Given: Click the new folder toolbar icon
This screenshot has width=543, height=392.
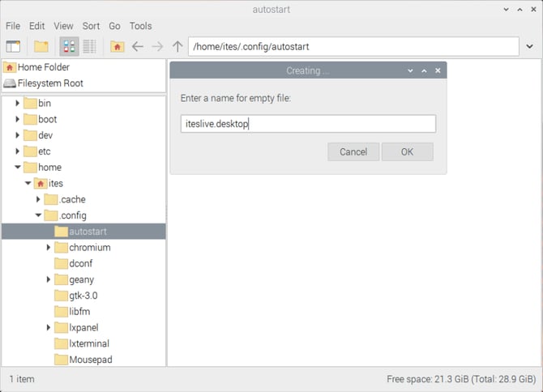Looking at the screenshot, I should pos(41,47).
